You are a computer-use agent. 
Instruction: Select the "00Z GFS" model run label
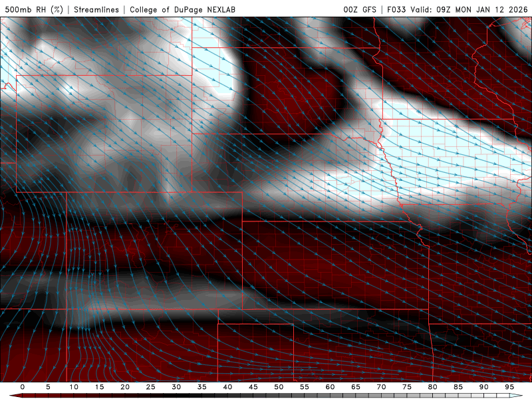click(x=360, y=9)
